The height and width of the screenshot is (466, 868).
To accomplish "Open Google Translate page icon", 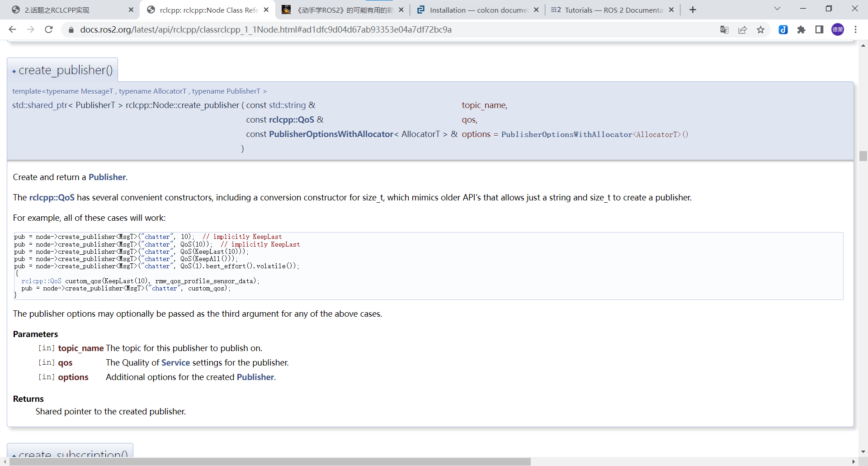I will tap(724, 30).
